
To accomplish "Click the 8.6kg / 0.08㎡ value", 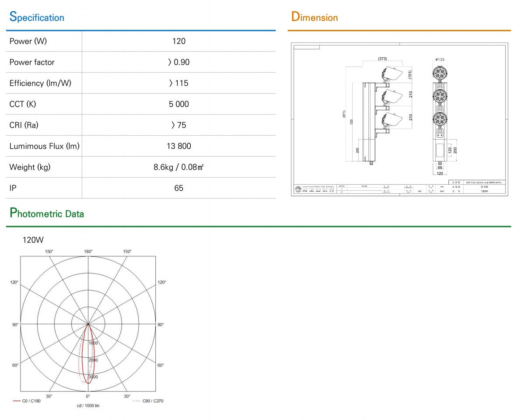I will point(179,167).
